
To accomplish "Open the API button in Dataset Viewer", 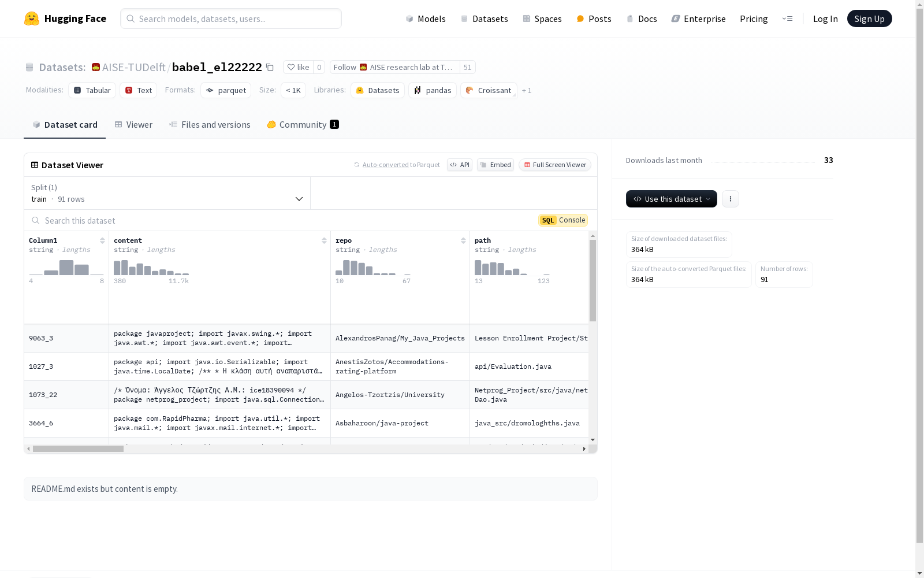I will 460,165.
